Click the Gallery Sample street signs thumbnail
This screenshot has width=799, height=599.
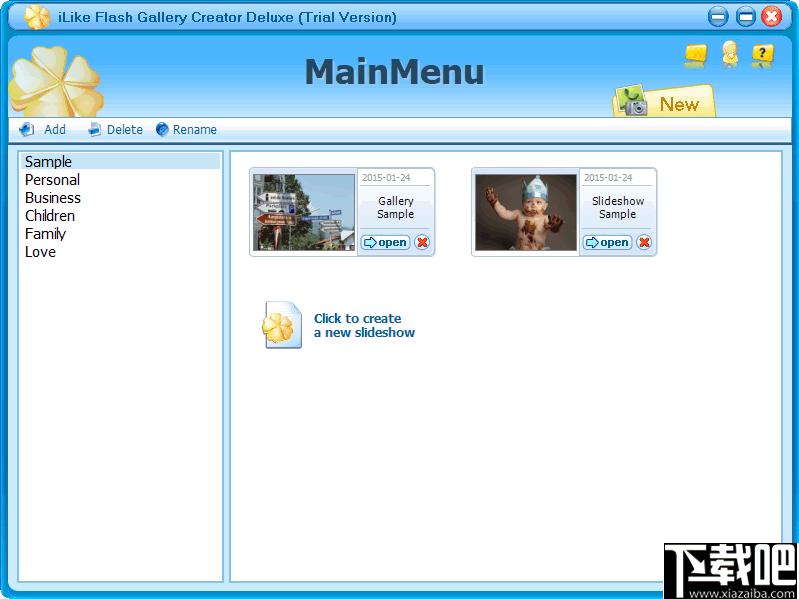click(x=304, y=212)
